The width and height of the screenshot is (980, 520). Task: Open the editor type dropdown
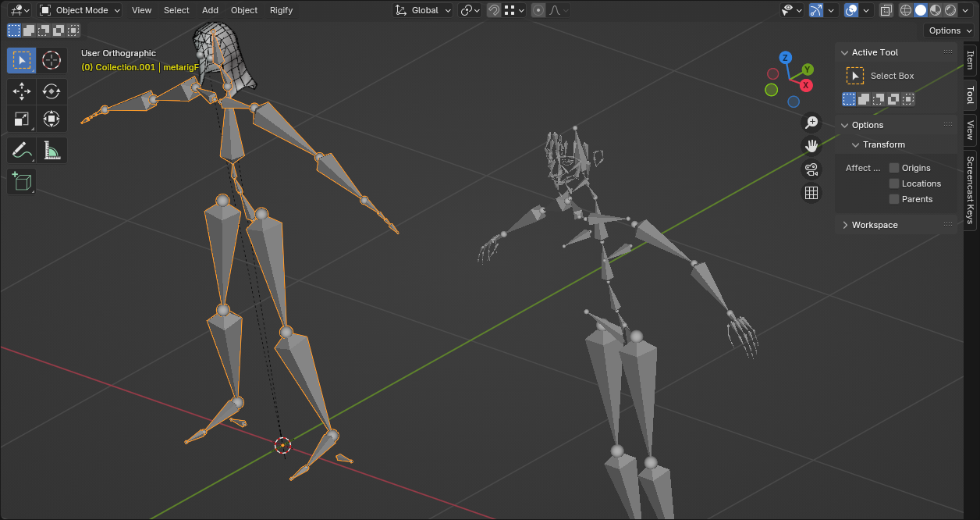pyautogui.click(x=18, y=10)
